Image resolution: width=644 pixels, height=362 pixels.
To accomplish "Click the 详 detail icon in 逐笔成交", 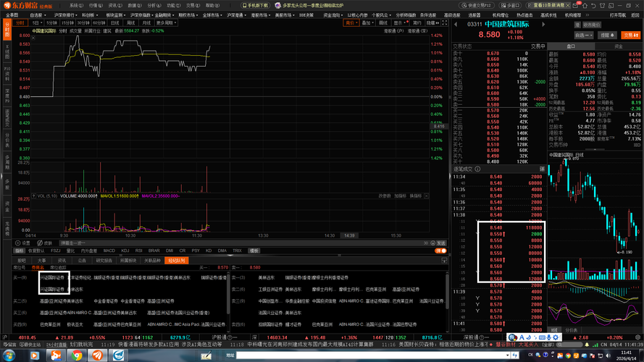I will [542, 169].
